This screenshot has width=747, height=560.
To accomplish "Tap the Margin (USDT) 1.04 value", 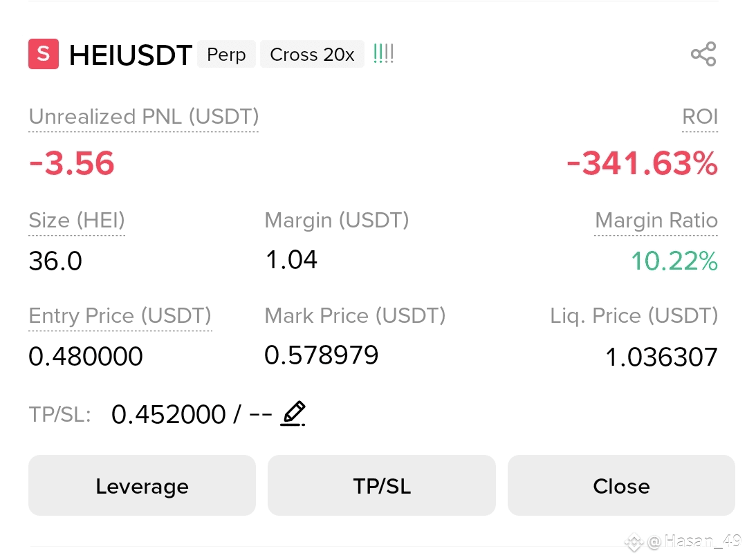I will [291, 260].
